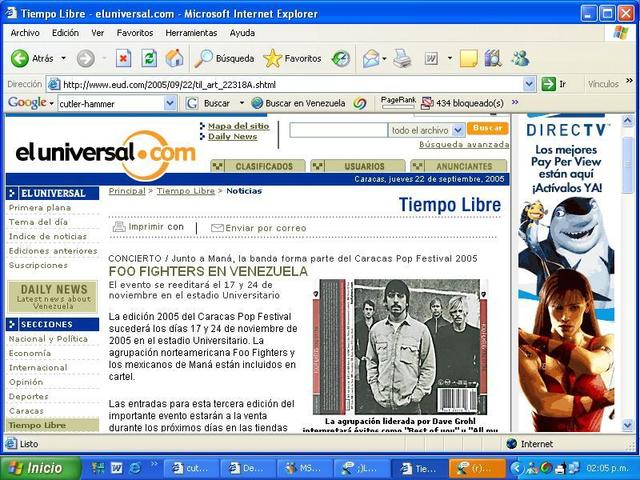Viewport: 640px width, 480px height.
Task: Click the page scrollbar down arrow
Action: pos(628,425)
